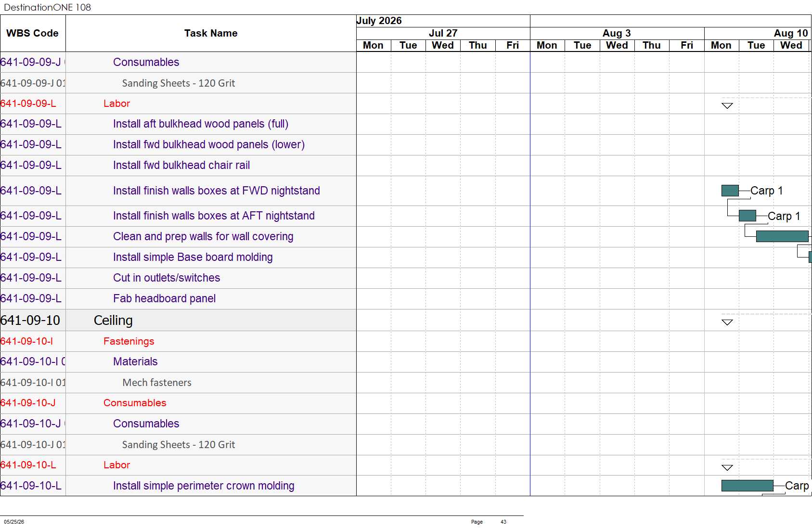Click the Label summary triangle marker for 641-09-09-L

click(x=727, y=106)
